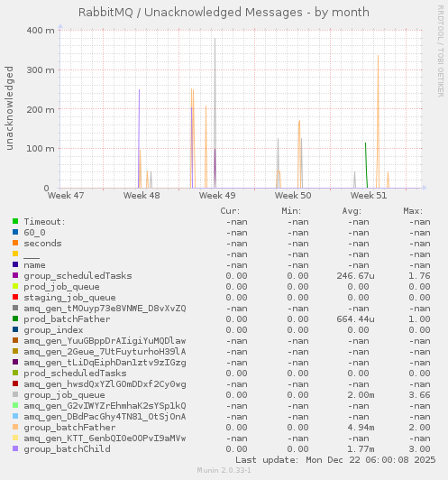The image size is (448, 480).
Task: Click the Munin 2.0.33-1 footer text
Action: 224,470
